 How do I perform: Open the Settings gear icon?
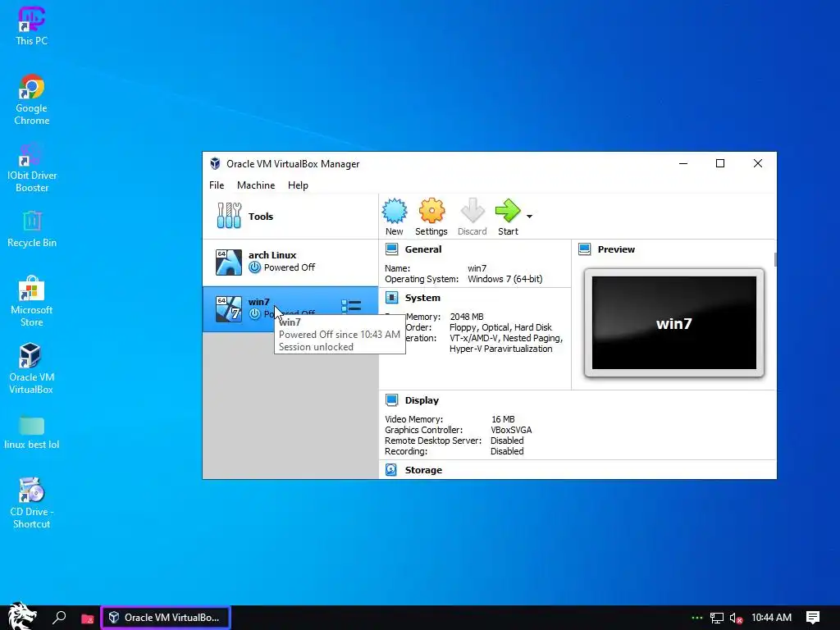pyautogui.click(x=431, y=211)
